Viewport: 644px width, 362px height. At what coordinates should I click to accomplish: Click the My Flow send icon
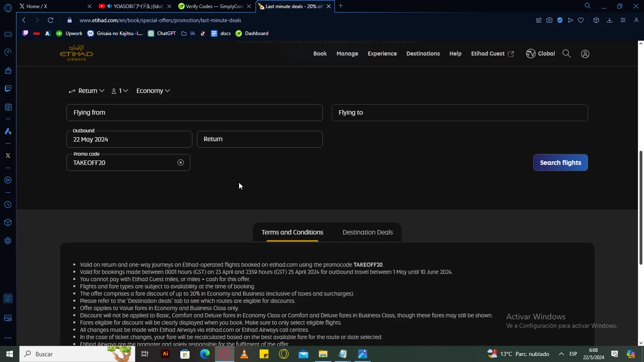(570, 20)
